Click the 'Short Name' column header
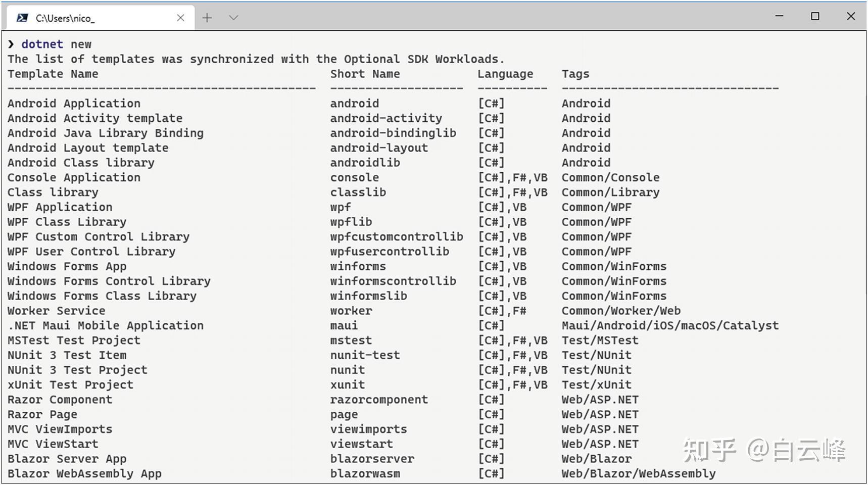868x485 pixels. click(x=365, y=74)
